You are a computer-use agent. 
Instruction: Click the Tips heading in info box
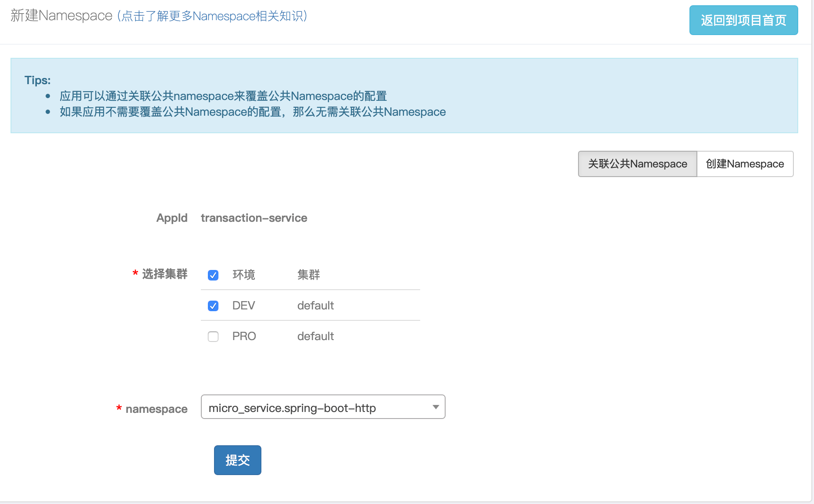[x=38, y=80]
